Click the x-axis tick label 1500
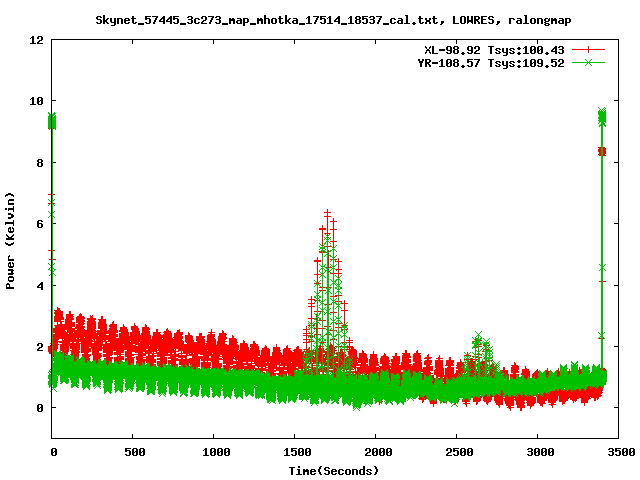The height and width of the screenshot is (480, 640). [x=297, y=452]
